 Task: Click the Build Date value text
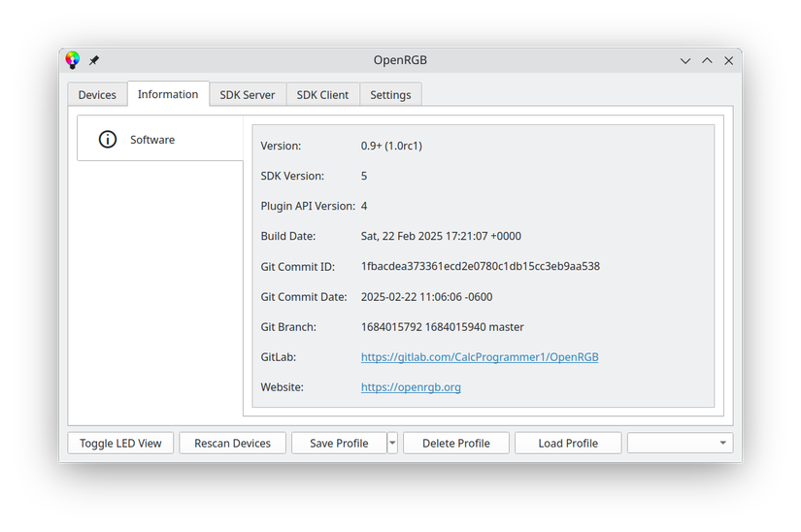[441, 236]
